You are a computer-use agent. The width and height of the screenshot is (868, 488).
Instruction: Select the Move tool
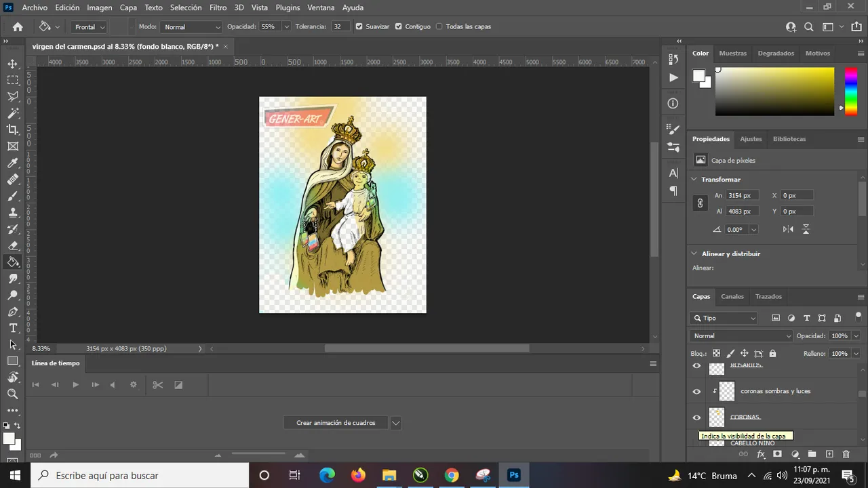13,64
